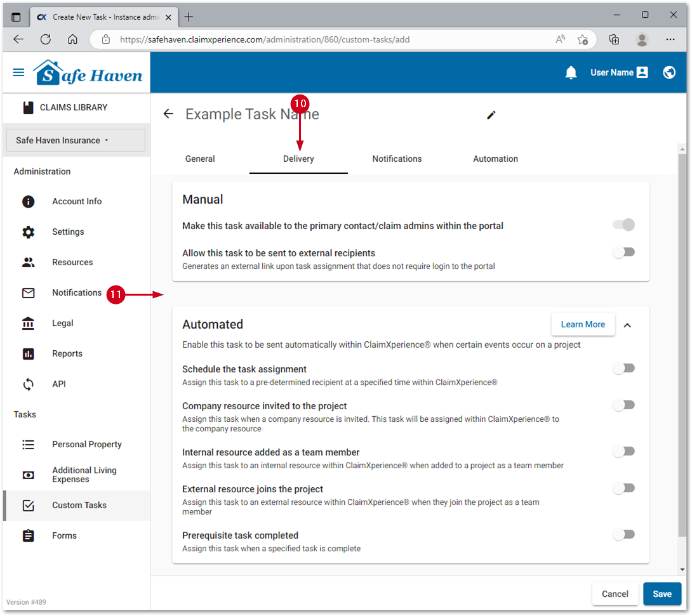692x616 pixels.
Task: Collapse the Automated section chevron
Action: [627, 325]
